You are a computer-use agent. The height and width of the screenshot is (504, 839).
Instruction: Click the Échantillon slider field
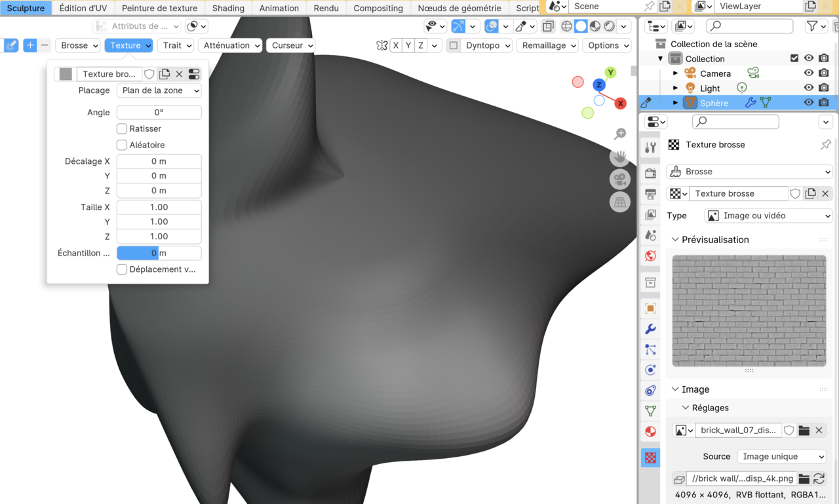click(x=159, y=253)
